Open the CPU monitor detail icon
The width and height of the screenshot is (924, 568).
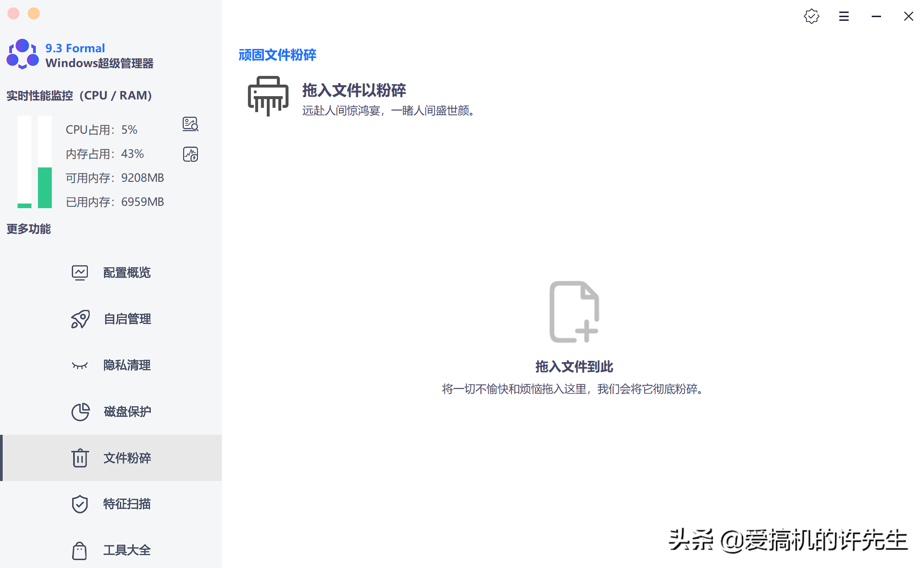point(190,124)
